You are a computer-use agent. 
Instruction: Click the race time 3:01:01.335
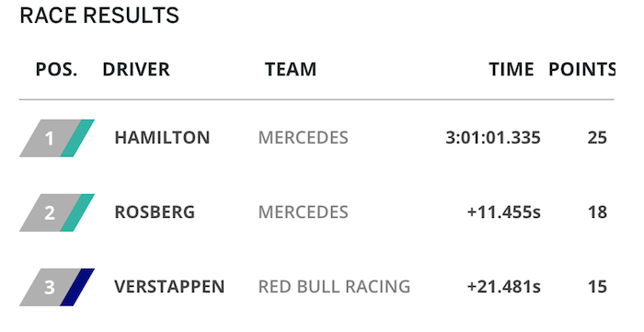(493, 137)
